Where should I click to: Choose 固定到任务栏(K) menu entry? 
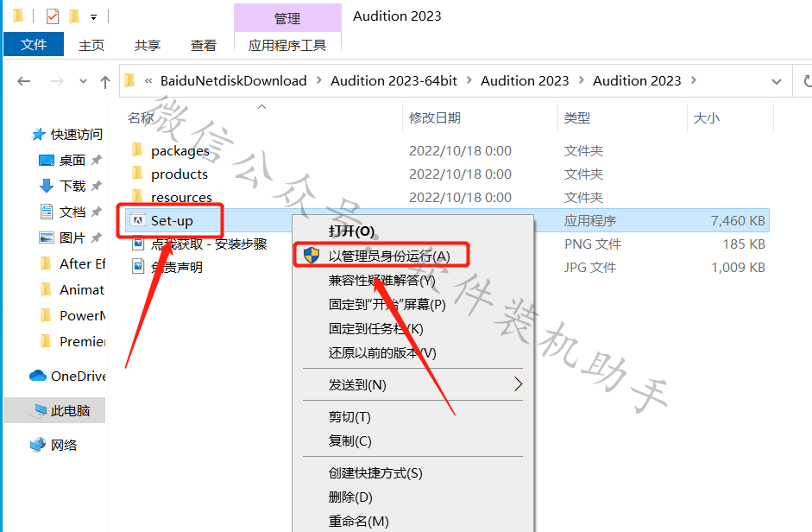click(x=376, y=329)
